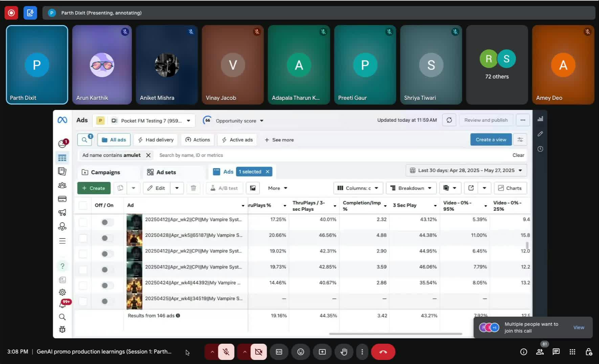599x364 pixels.
Task: Tick checkbox for 20250424||Apr_wk4||44392 ad
Action: click(x=83, y=286)
